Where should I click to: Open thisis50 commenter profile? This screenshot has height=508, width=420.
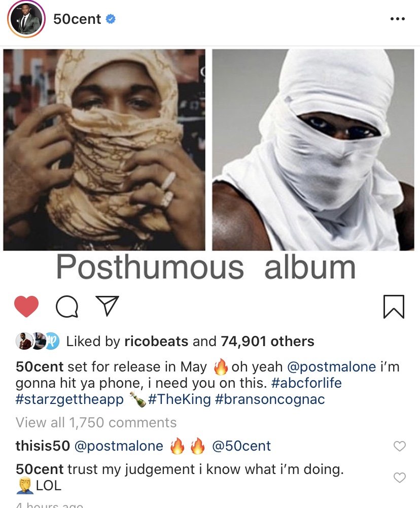click(x=43, y=446)
